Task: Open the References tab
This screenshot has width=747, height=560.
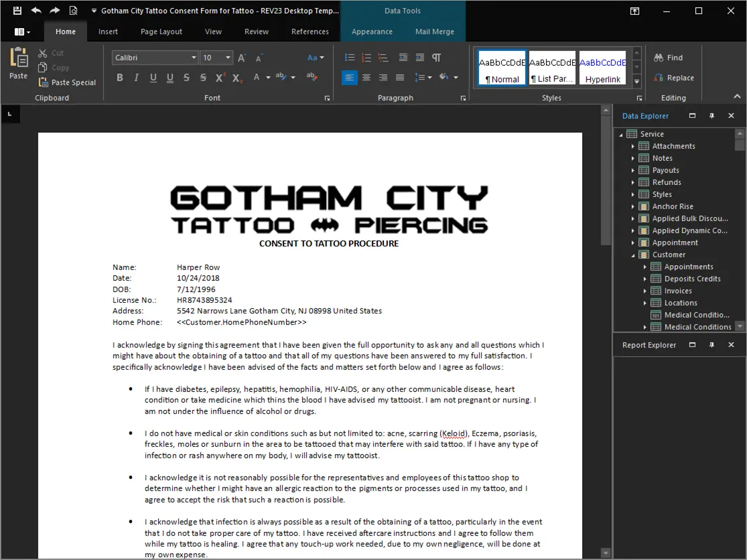Action: tap(310, 31)
